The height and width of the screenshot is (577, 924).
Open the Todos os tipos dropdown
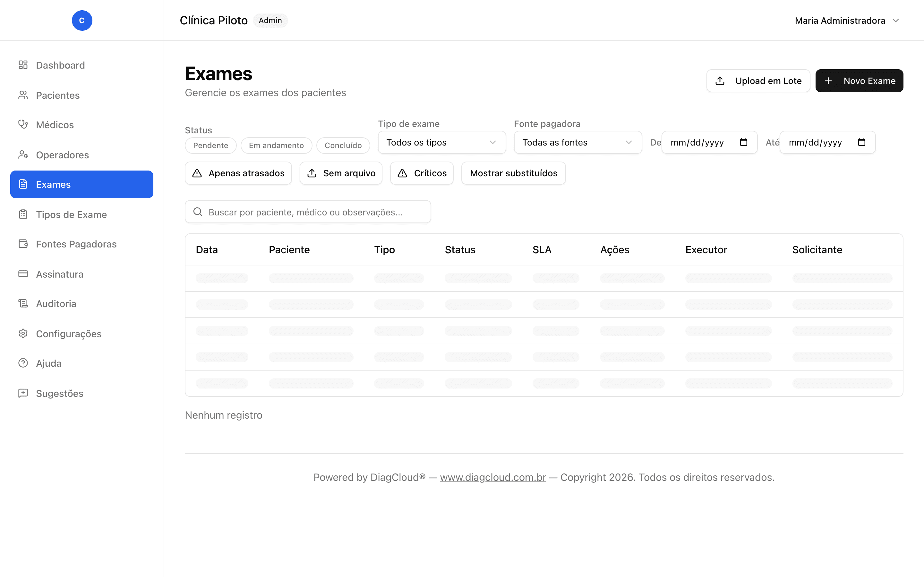[442, 142]
